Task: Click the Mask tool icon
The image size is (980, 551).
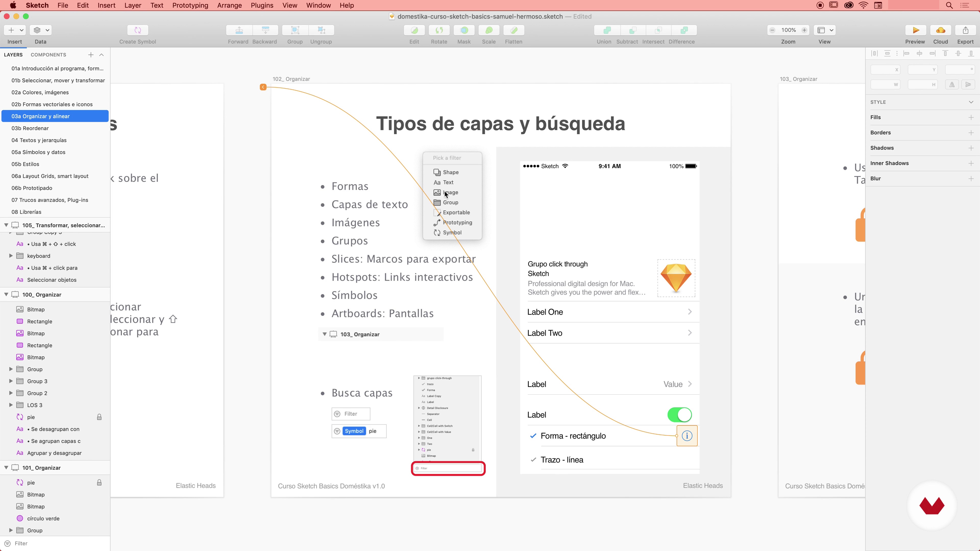Action: click(464, 30)
